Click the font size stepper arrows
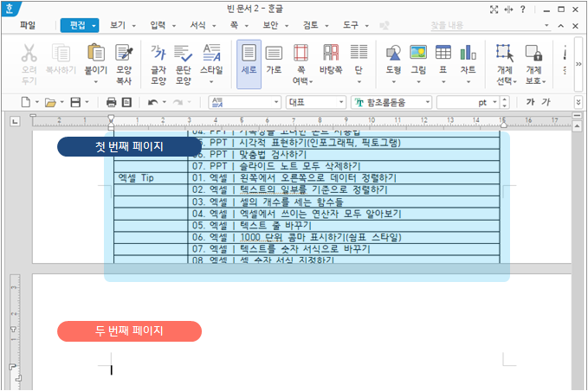The image size is (588, 391). click(x=504, y=102)
